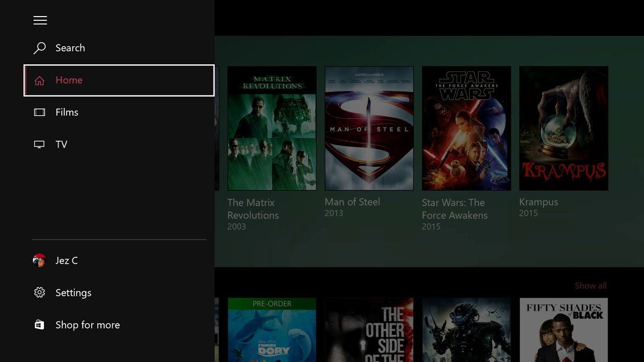Open the hamburger navigation menu
This screenshot has width=644, height=362.
40,20
